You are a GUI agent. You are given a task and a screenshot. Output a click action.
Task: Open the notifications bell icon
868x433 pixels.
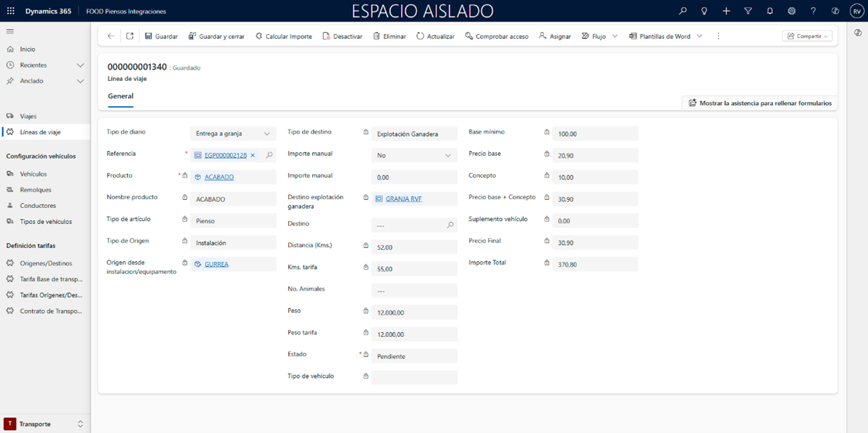click(x=770, y=11)
